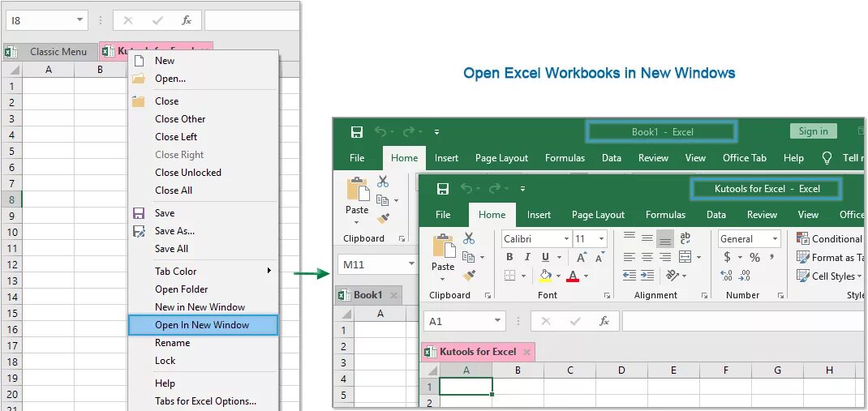Click Cut scissors in Kutools for Excel window
868x411 pixels.
pyautogui.click(x=469, y=238)
